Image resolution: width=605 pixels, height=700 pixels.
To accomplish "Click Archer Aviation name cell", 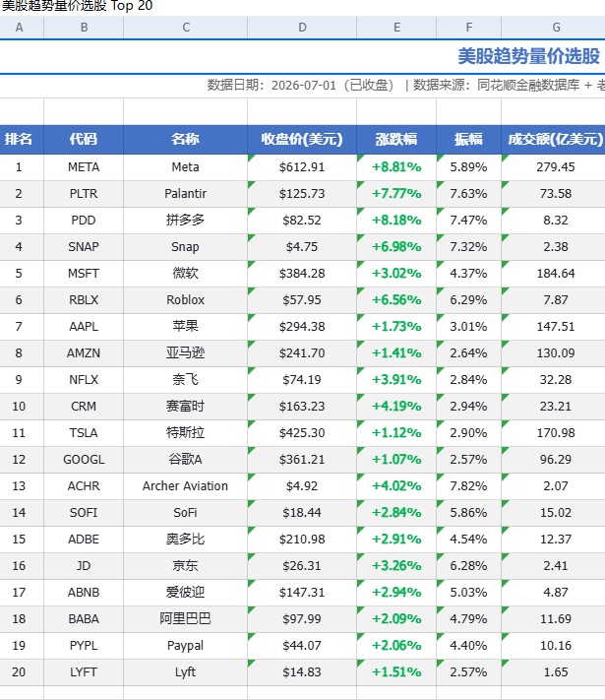I will tap(185, 486).
